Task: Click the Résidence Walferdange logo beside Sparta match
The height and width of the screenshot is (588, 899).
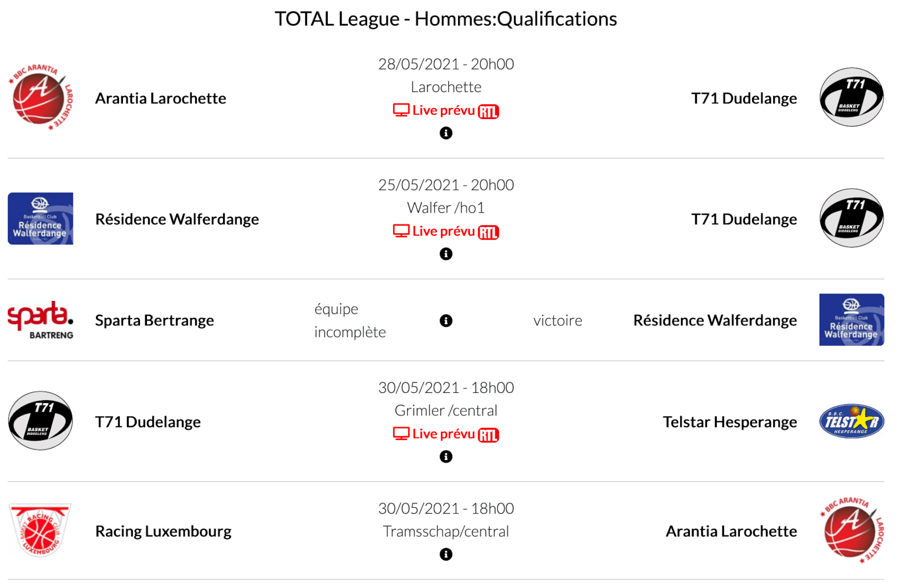Action: 851,320
